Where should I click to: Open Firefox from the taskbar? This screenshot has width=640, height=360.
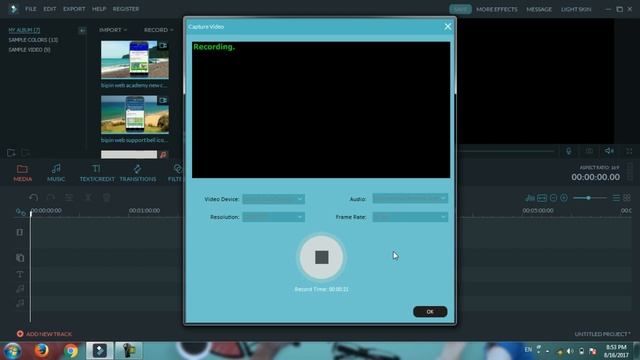(41, 351)
